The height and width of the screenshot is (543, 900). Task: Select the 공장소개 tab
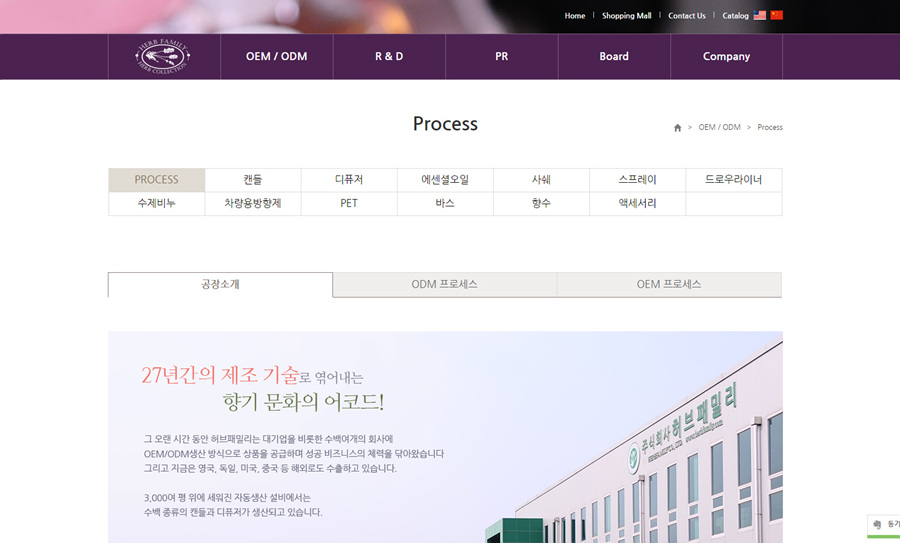coord(220,285)
